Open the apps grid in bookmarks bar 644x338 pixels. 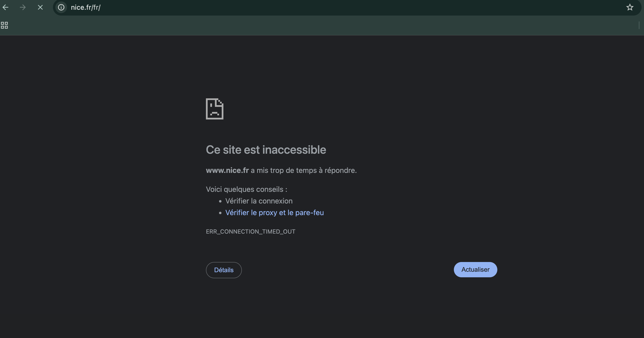point(5,25)
